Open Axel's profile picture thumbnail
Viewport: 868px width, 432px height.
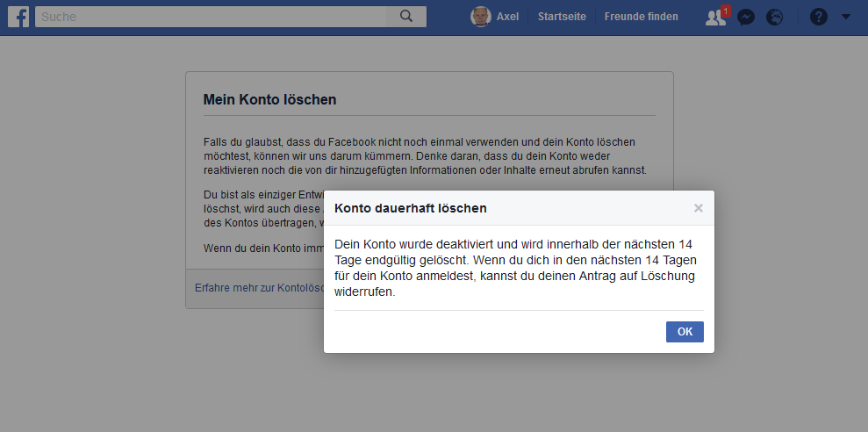480,17
